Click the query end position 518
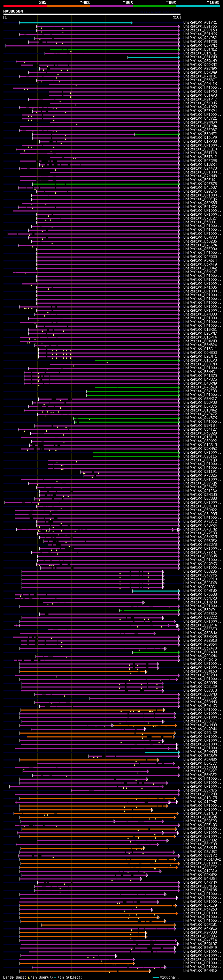The height and width of the screenshot is (980, 223). coord(176,17)
